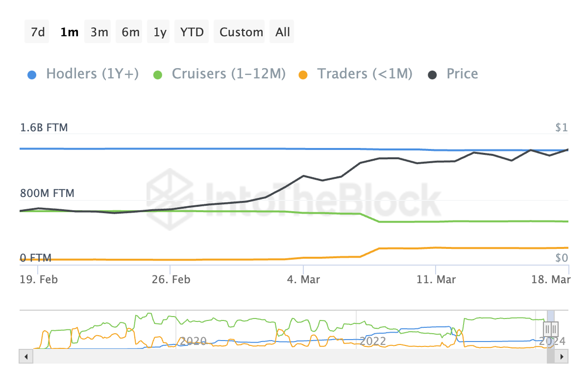Click the navigator scrollbar thumb

coord(551,356)
